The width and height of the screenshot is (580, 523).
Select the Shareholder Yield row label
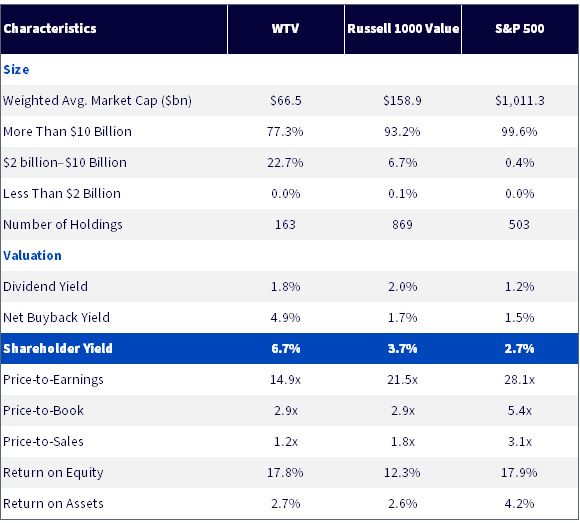(x=58, y=348)
